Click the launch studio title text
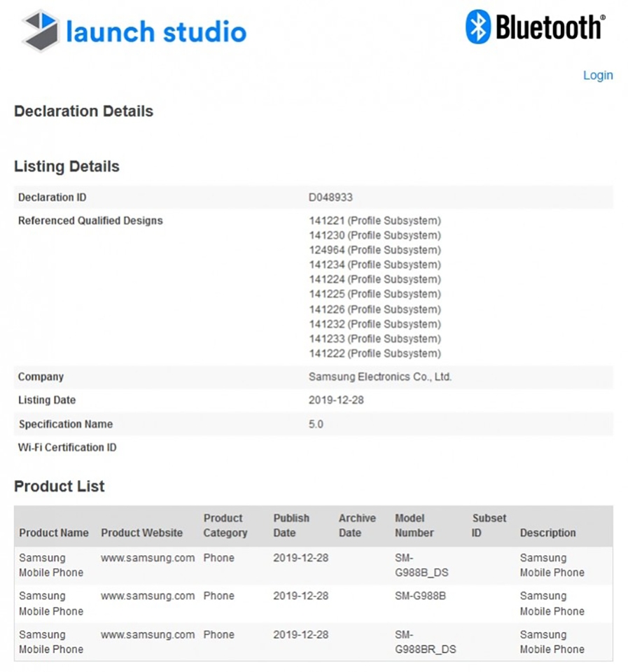The height and width of the screenshot is (672, 628). pos(156,32)
